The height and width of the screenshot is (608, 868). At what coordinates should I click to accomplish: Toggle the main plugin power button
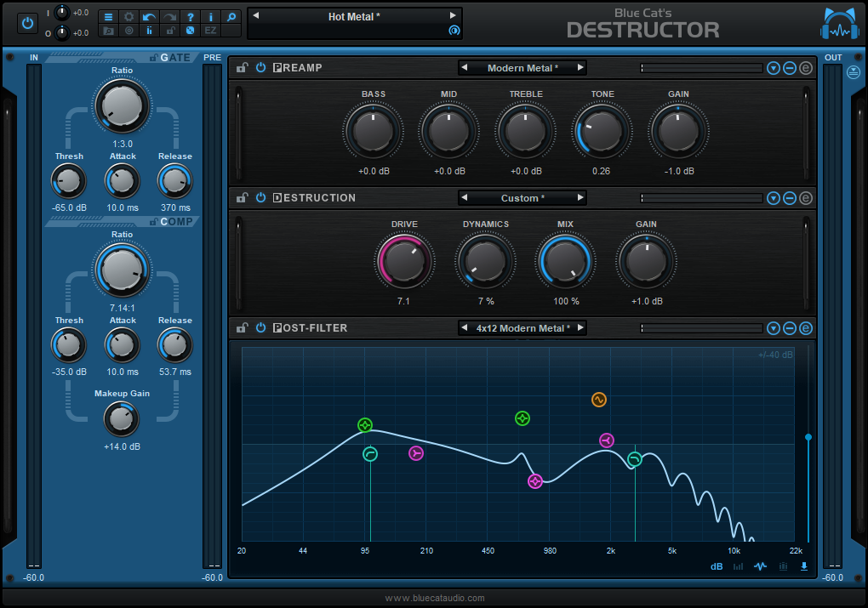click(x=27, y=24)
